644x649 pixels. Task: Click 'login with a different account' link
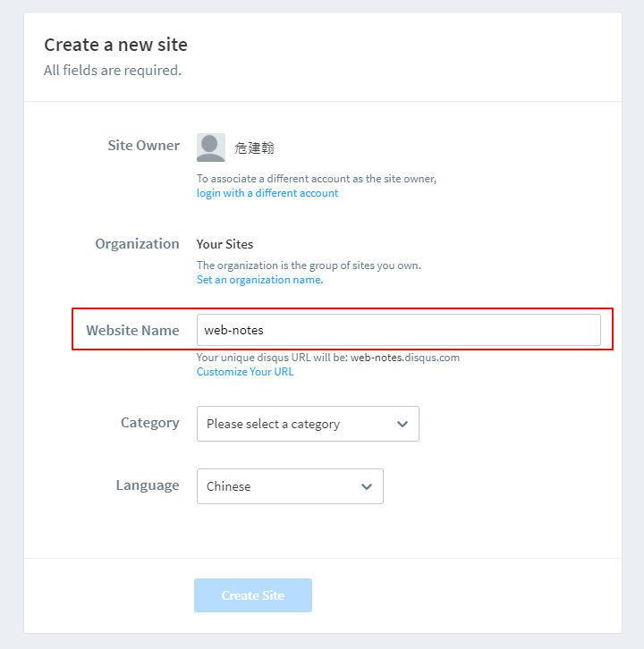[x=267, y=193]
